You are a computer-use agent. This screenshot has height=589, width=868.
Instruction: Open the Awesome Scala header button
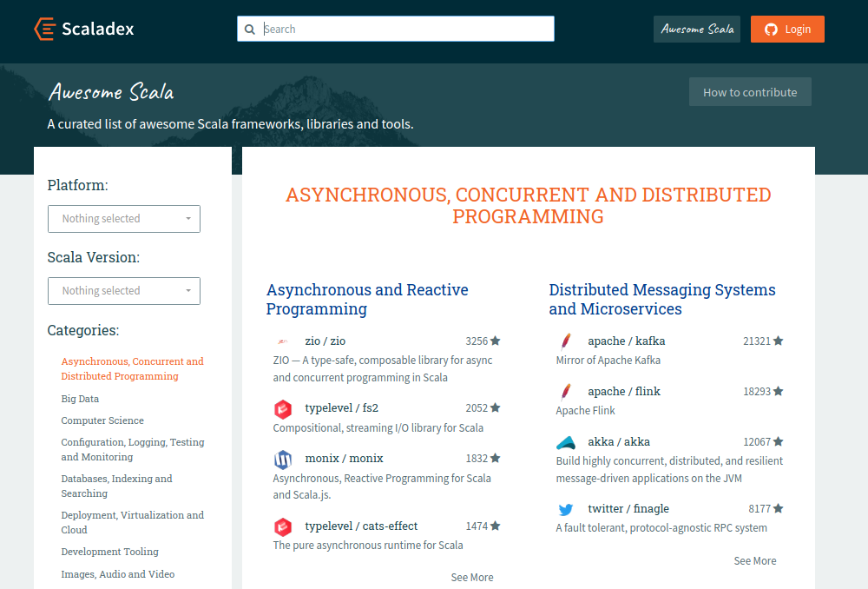(x=697, y=30)
